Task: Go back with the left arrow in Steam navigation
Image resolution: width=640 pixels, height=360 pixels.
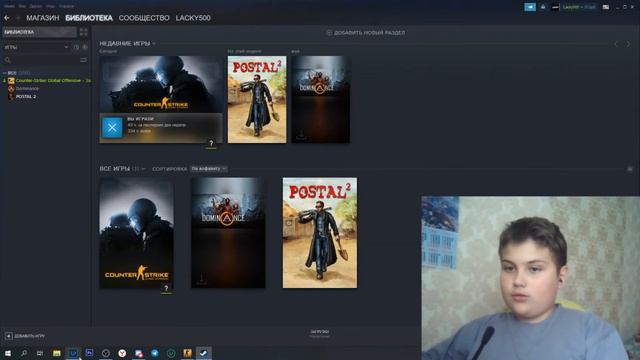Action: pyautogui.click(x=7, y=18)
